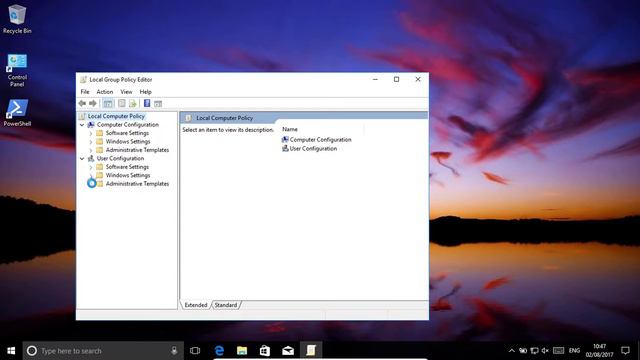
Task: Expand Software Settings under Computer Configuration
Action: pos(91,133)
